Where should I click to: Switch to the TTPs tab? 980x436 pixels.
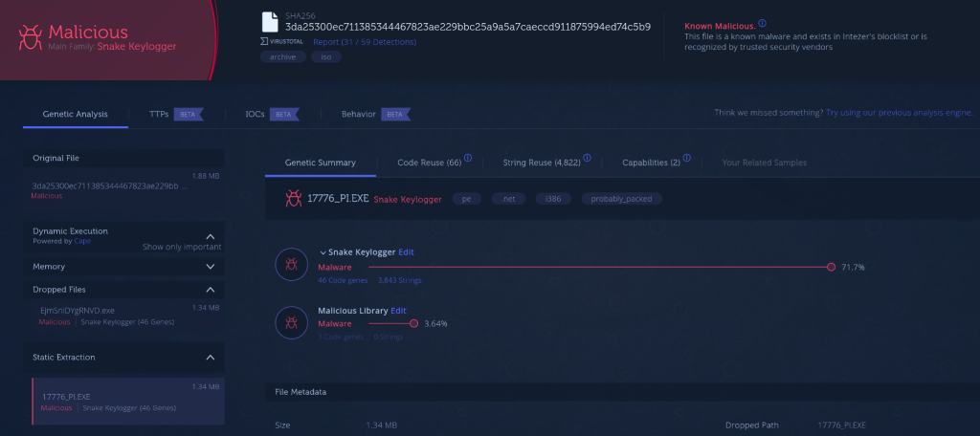pos(159,115)
